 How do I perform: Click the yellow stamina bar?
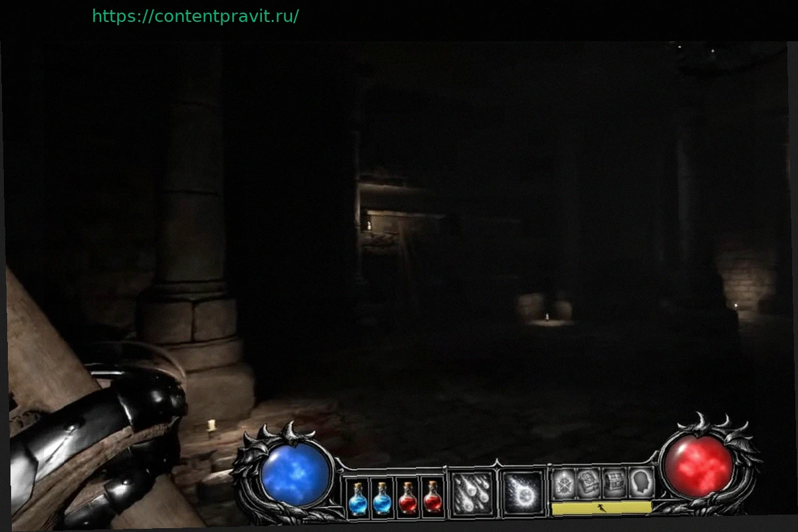(601, 507)
